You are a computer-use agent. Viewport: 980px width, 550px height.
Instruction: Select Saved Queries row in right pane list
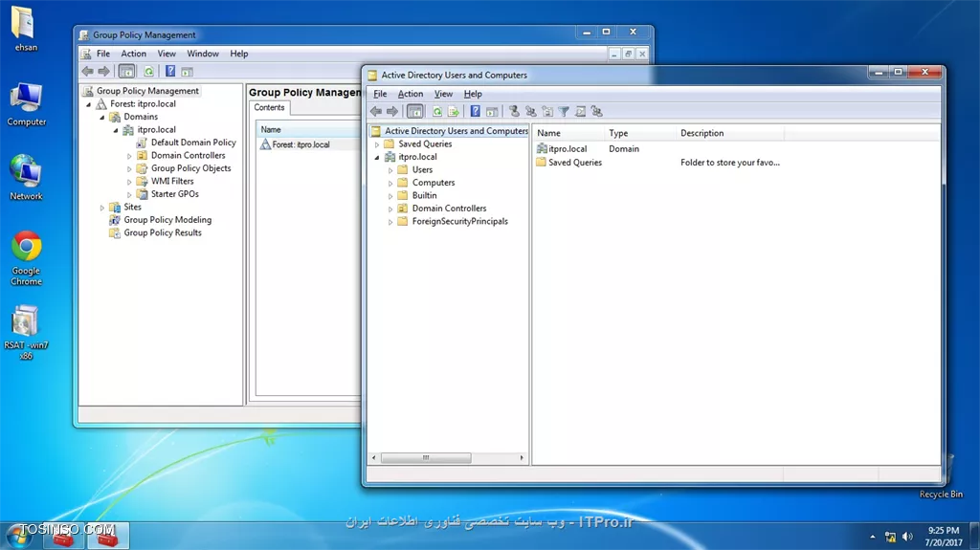pos(658,163)
